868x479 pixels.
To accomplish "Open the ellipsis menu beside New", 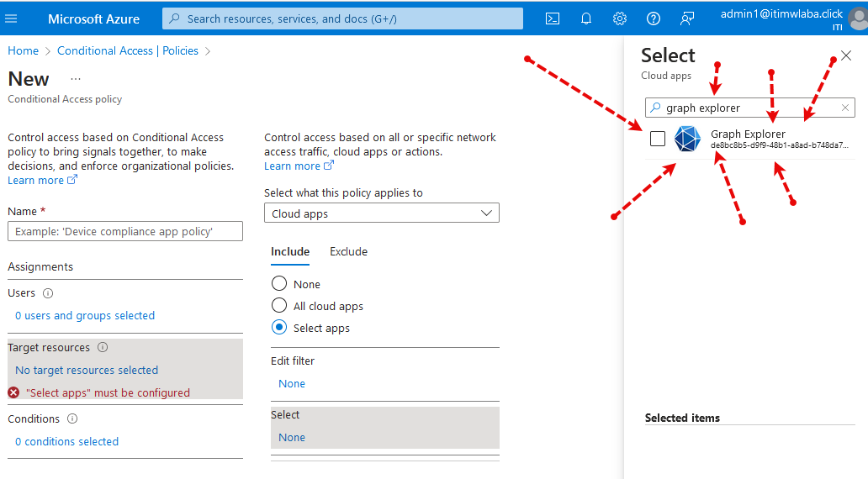I will 76,79.
